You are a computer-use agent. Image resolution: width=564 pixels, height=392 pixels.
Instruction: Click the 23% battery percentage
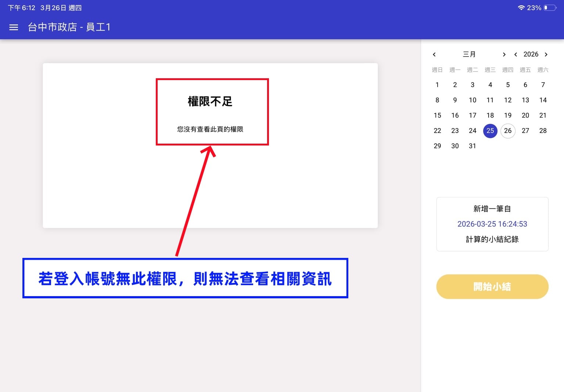coord(534,8)
